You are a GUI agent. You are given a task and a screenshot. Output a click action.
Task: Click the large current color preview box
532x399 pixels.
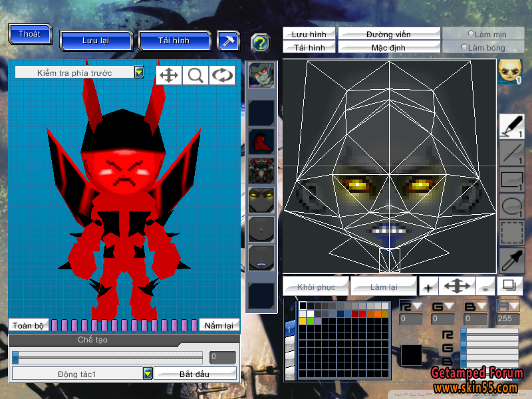412,355
